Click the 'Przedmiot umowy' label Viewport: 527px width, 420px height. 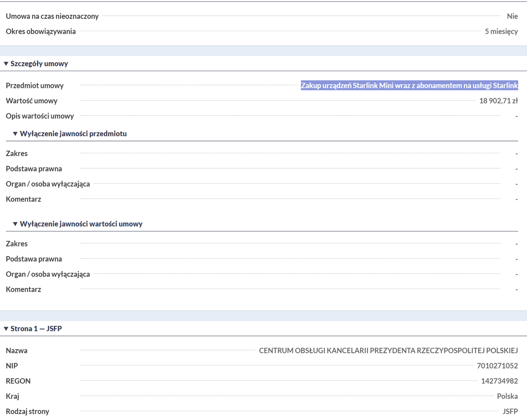[x=35, y=86]
